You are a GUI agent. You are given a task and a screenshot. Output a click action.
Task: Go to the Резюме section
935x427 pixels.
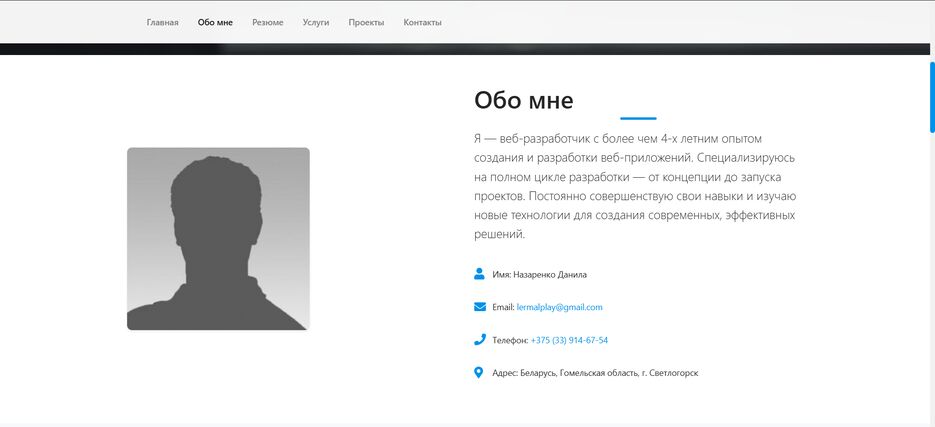pyautogui.click(x=268, y=23)
